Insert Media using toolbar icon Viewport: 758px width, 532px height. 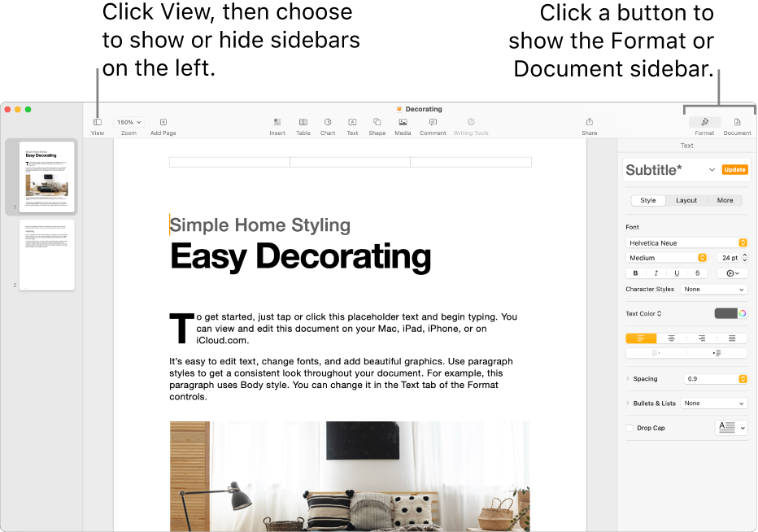point(403,124)
